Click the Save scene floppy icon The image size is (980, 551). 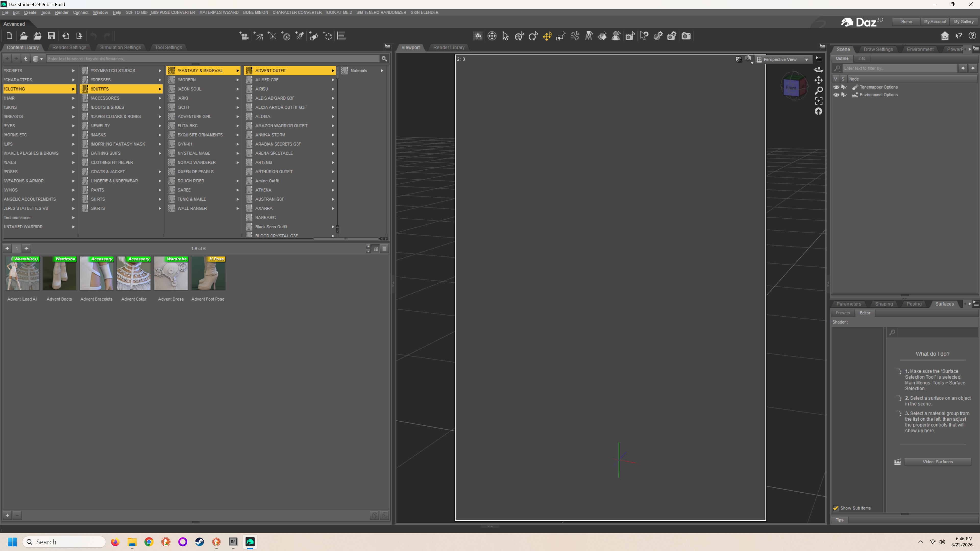pos(51,36)
